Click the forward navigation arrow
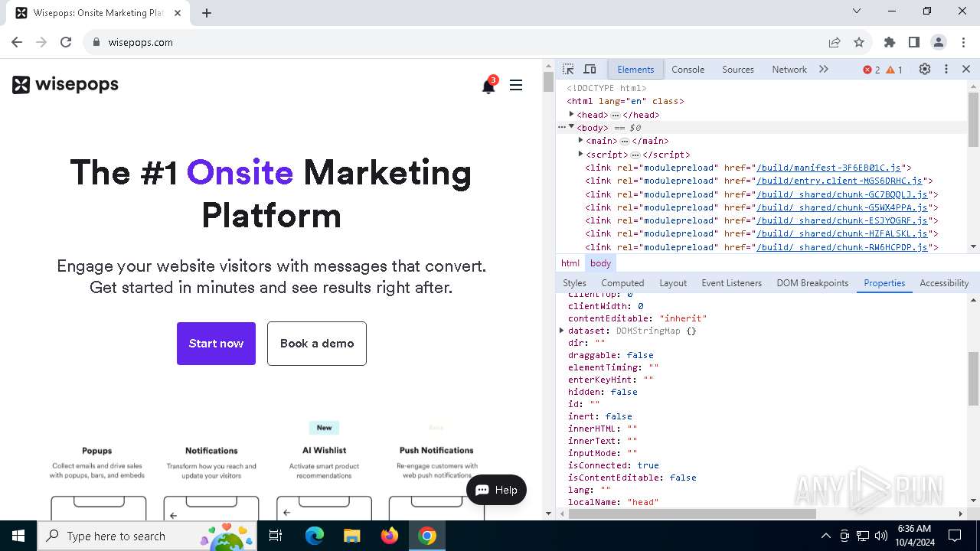The height and width of the screenshot is (551, 980). [41, 42]
